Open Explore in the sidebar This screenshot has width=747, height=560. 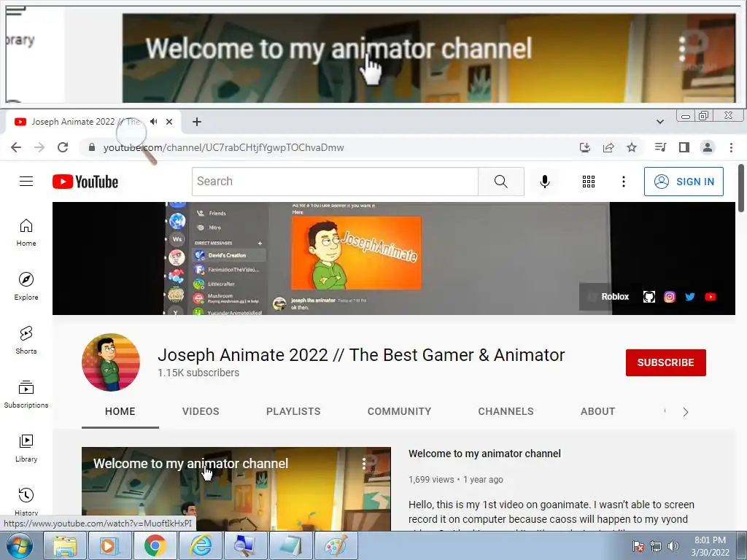click(26, 287)
